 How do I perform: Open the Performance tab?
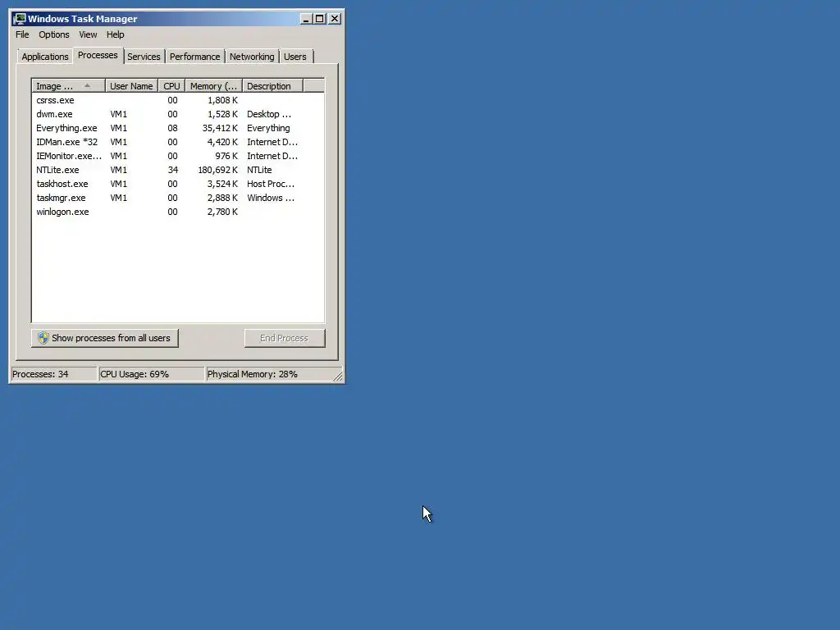pos(194,57)
